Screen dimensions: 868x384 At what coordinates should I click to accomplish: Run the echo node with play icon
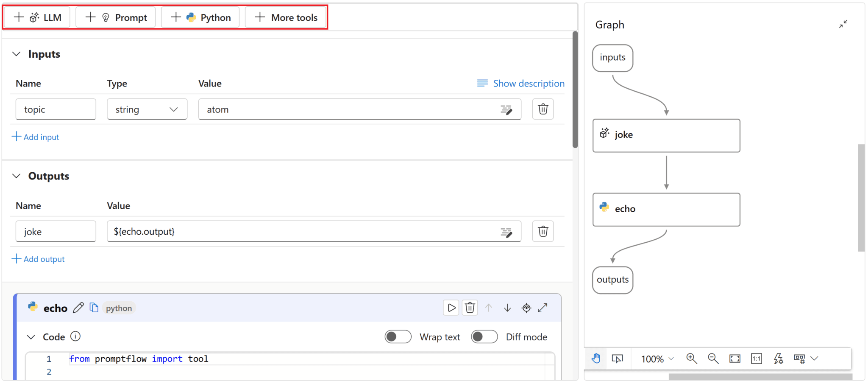451,308
